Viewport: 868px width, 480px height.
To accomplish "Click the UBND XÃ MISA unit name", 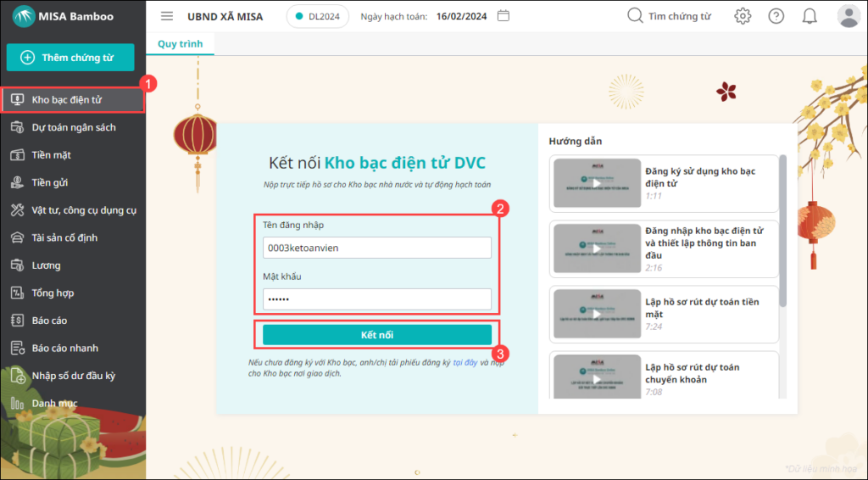I will point(225,16).
